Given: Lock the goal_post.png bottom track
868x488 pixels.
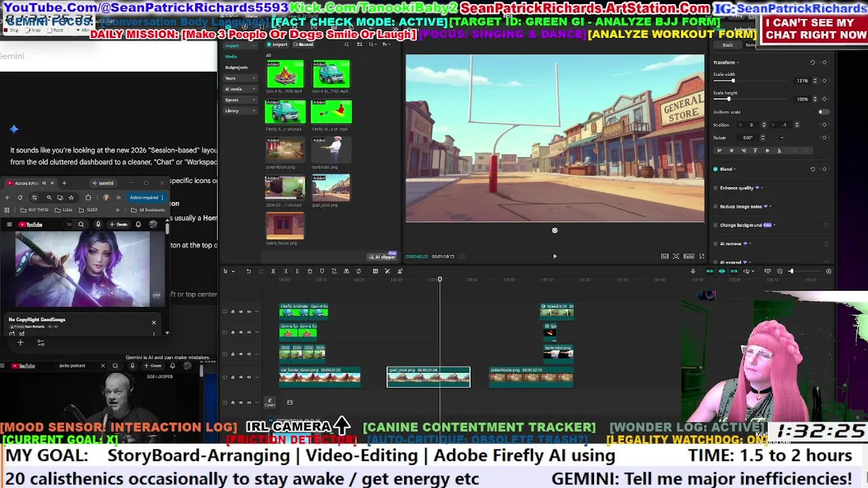Looking at the screenshot, I should point(233,377).
